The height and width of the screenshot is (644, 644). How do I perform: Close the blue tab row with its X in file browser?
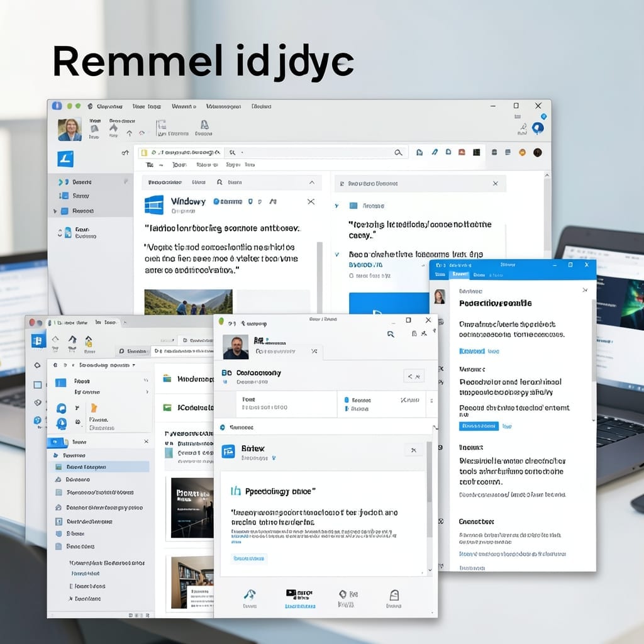pyautogui.click(x=146, y=441)
